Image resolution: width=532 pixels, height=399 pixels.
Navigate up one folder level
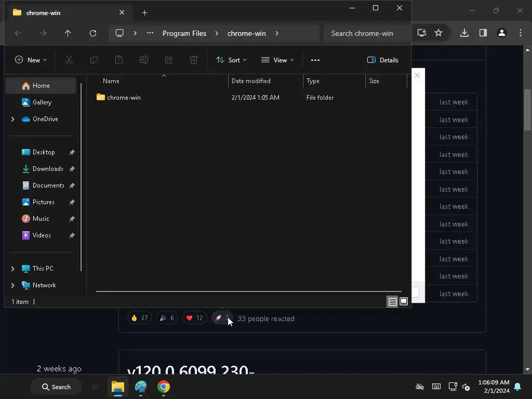(68, 33)
